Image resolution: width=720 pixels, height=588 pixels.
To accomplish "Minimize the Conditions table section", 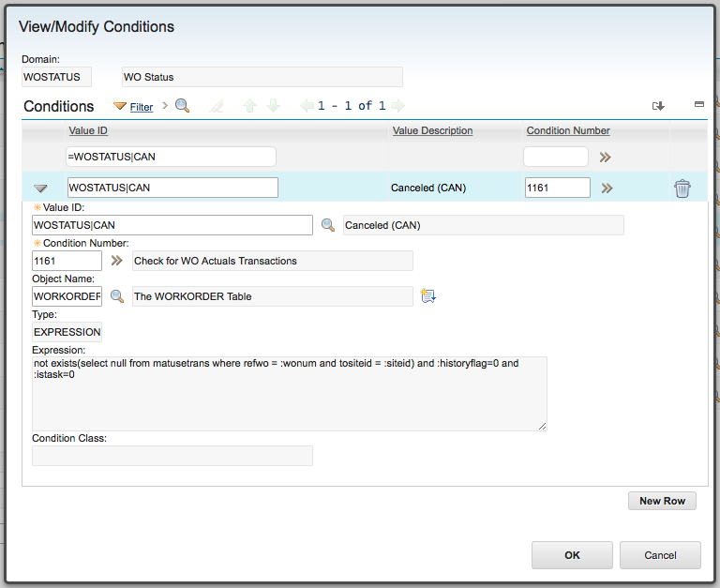I will pos(698,104).
